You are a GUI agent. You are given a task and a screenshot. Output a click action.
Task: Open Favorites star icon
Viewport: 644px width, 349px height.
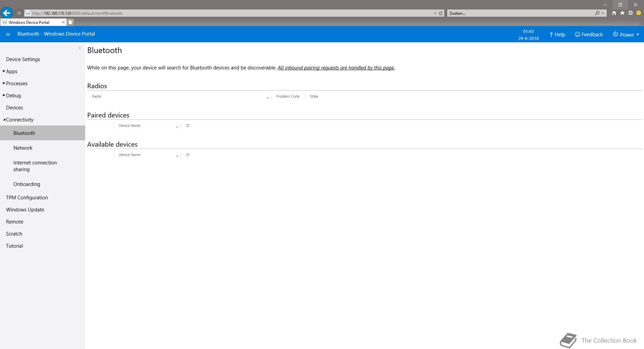coord(622,13)
